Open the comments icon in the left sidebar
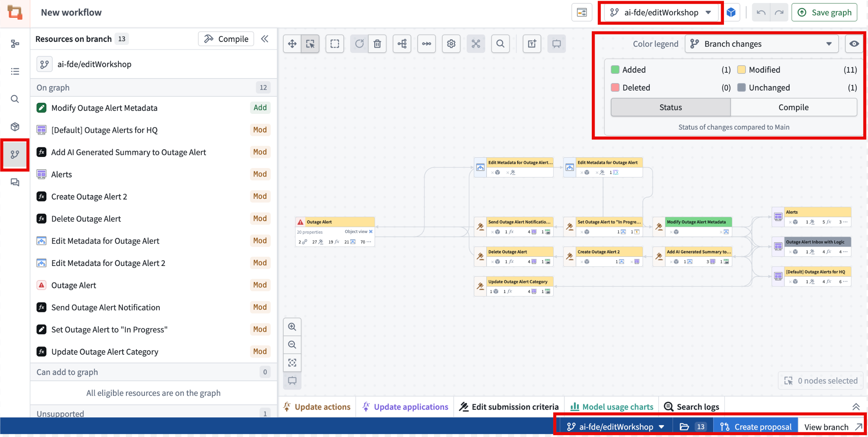This screenshot has width=868, height=437. coord(15,182)
